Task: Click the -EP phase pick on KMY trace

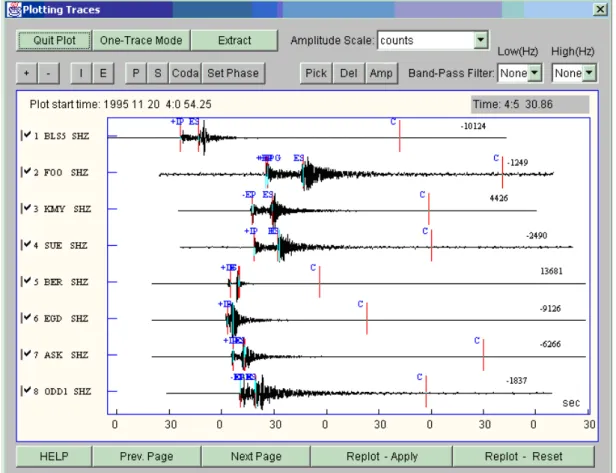Action: (249, 195)
